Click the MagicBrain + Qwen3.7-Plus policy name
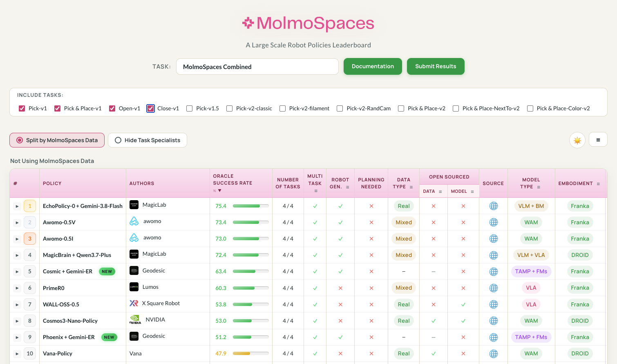Viewport: 617px width, 364px height. [77, 255]
